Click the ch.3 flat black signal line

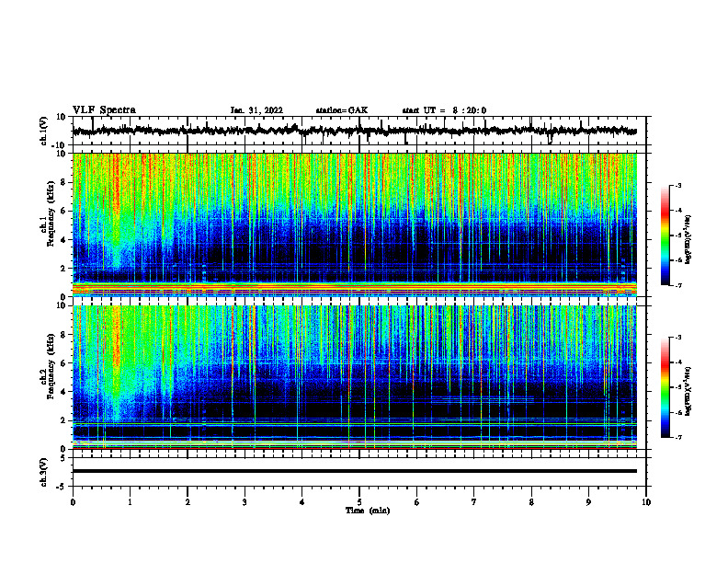[354, 471]
